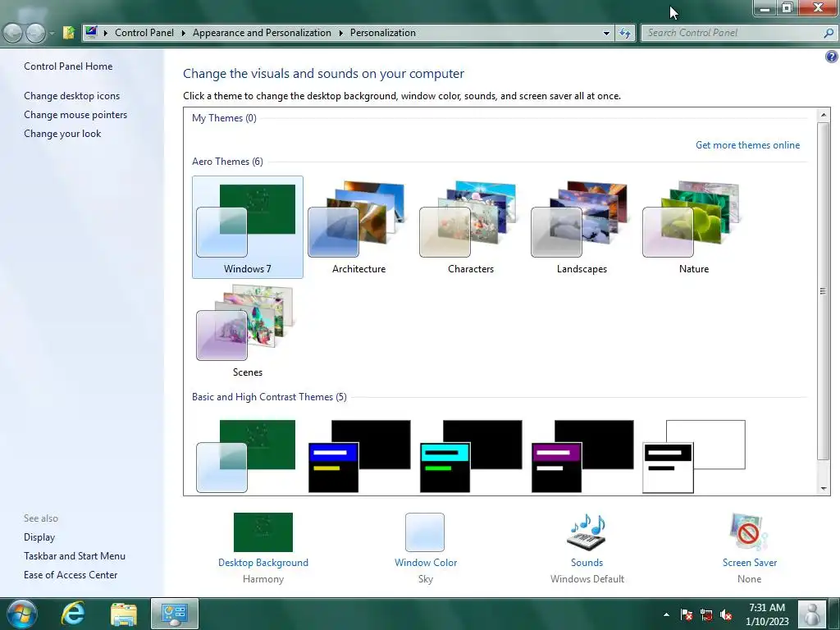Viewport: 840px width, 630px height.
Task: Expand arrow after Appearance and Personalization
Action: point(340,33)
